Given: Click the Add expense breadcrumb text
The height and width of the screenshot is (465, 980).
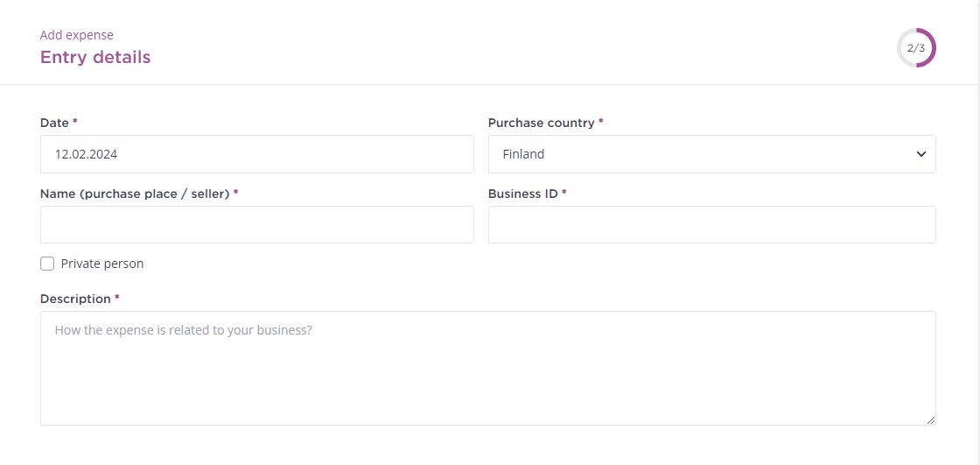Looking at the screenshot, I should 77,35.
